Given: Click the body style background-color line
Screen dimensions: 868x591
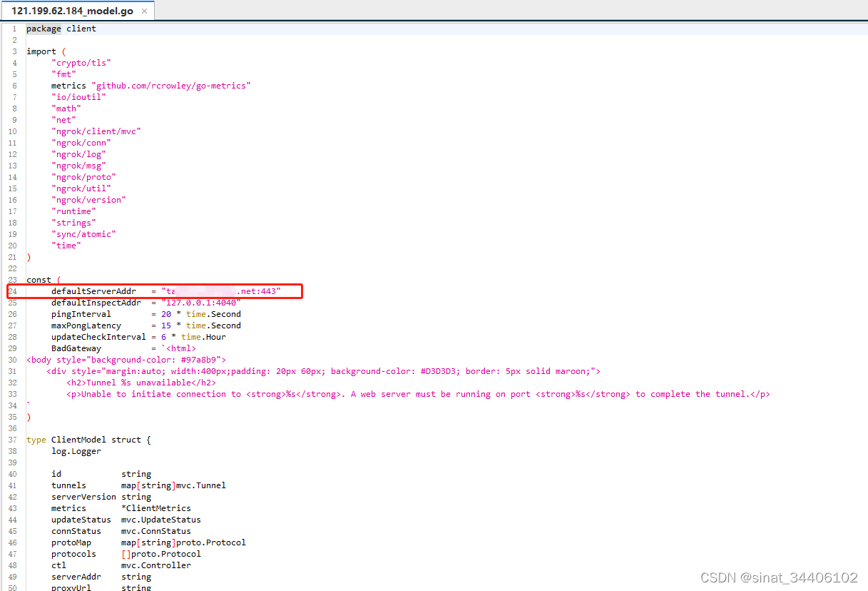Looking at the screenshot, I should pyautogui.click(x=126, y=360).
